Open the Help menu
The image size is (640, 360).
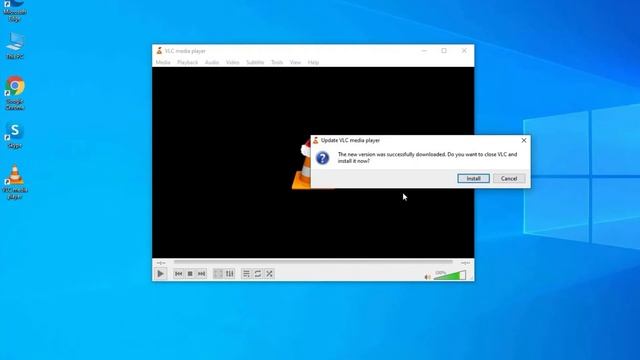click(313, 62)
